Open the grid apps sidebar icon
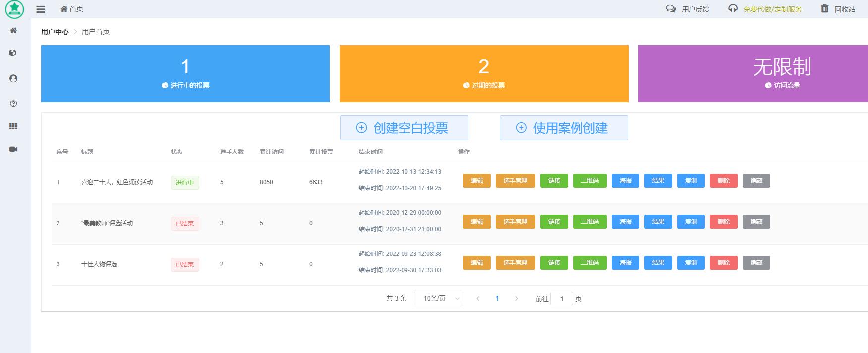This screenshot has height=353, width=868. [x=13, y=126]
